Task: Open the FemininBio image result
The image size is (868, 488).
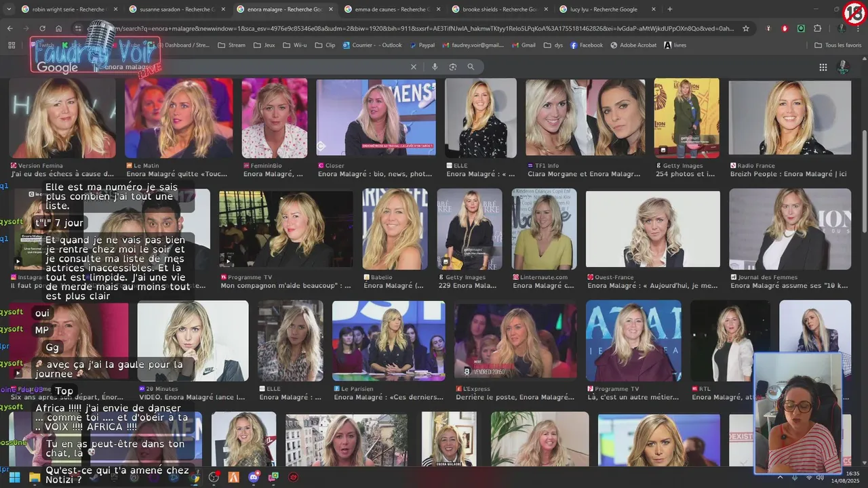Action: [275, 118]
